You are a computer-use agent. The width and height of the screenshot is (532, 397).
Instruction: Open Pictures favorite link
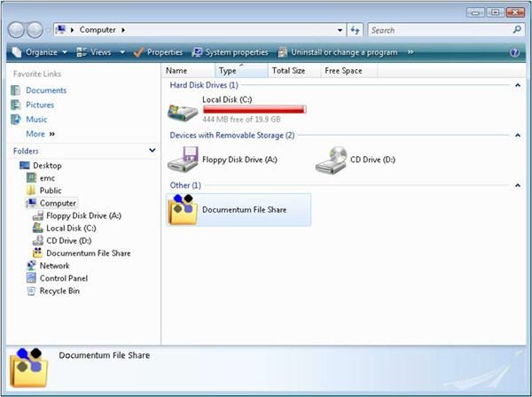pos(40,105)
